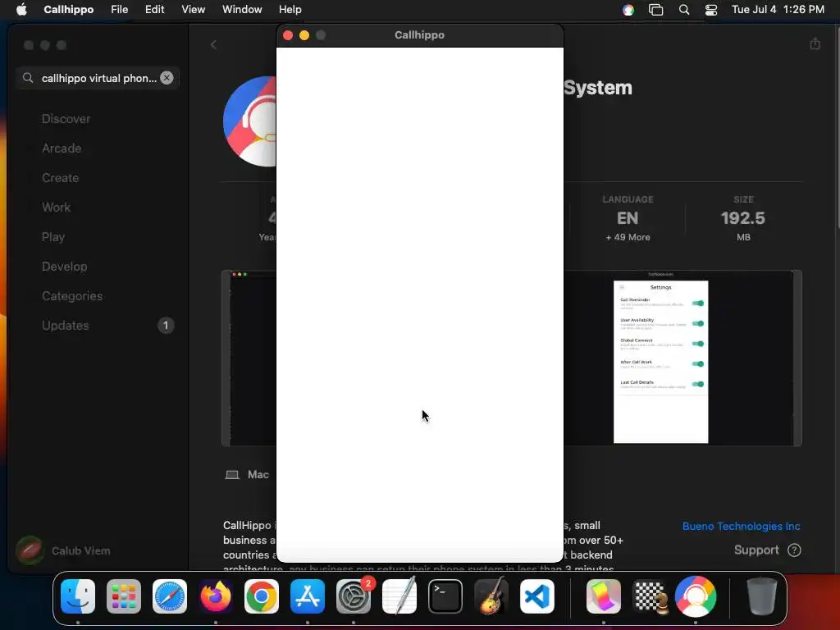Click the Siri icon in menu bar

click(x=628, y=10)
